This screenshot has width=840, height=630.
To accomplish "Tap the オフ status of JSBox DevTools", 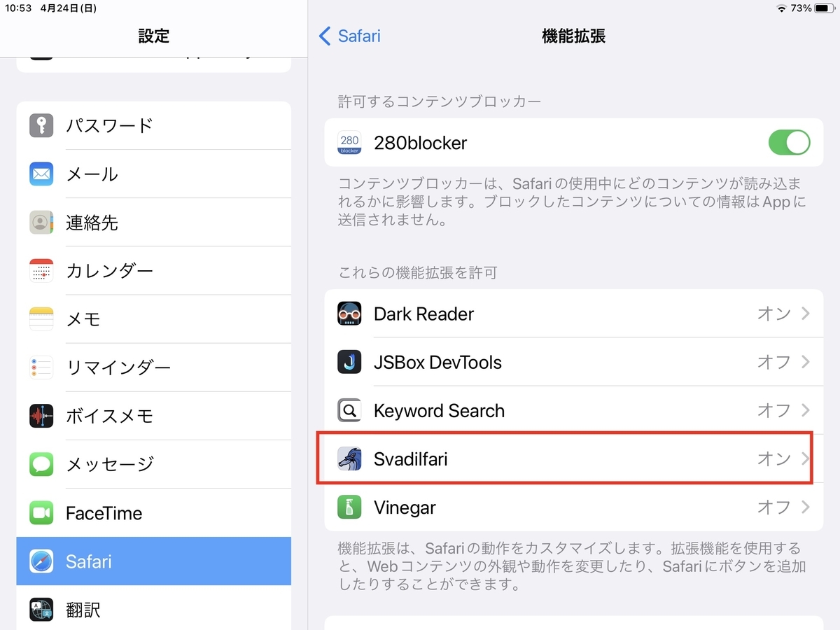I will tap(773, 362).
